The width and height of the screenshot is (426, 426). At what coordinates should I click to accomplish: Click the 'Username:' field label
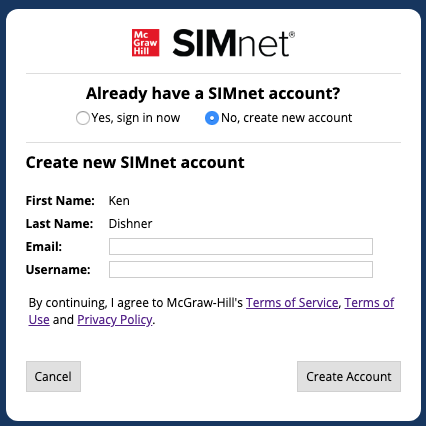[58, 270]
